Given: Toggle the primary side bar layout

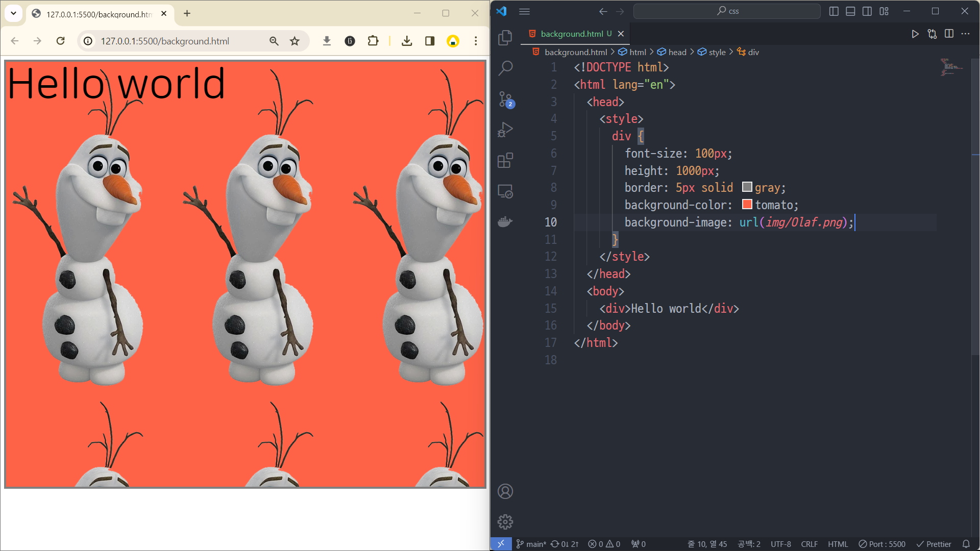Looking at the screenshot, I should [x=834, y=11].
